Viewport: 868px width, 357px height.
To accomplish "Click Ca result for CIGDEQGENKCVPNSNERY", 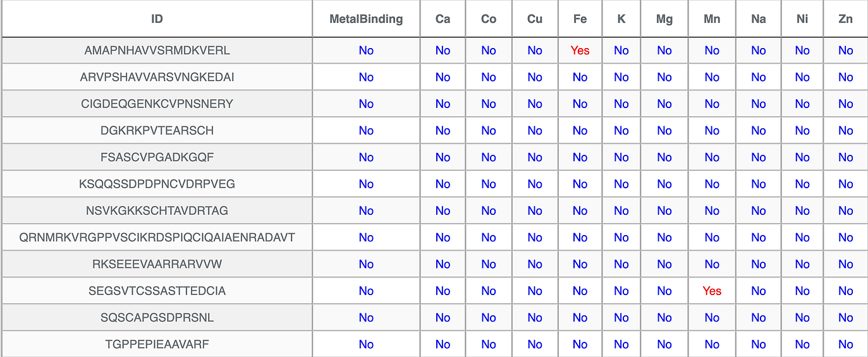I will [x=443, y=104].
